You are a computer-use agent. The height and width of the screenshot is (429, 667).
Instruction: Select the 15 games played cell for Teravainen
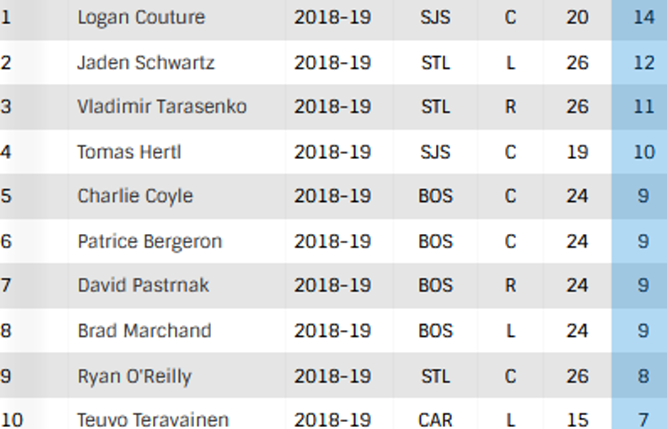[577, 419]
